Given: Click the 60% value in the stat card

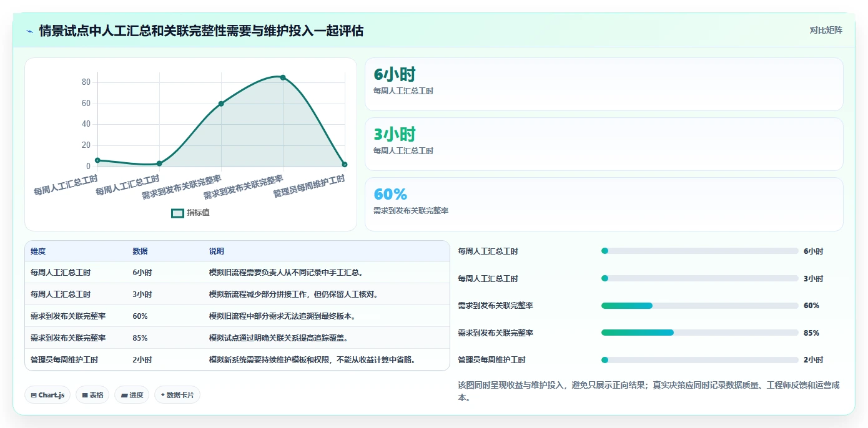Looking at the screenshot, I should tap(390, 194).
